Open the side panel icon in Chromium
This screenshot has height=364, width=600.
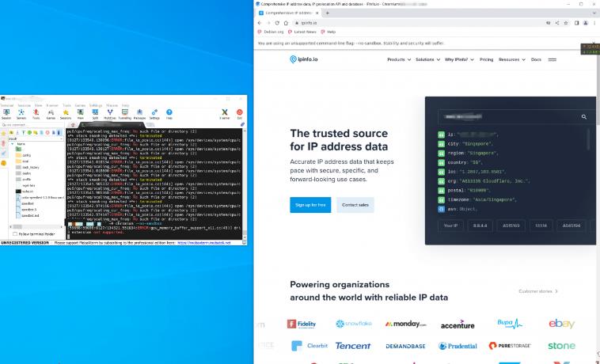577,23
